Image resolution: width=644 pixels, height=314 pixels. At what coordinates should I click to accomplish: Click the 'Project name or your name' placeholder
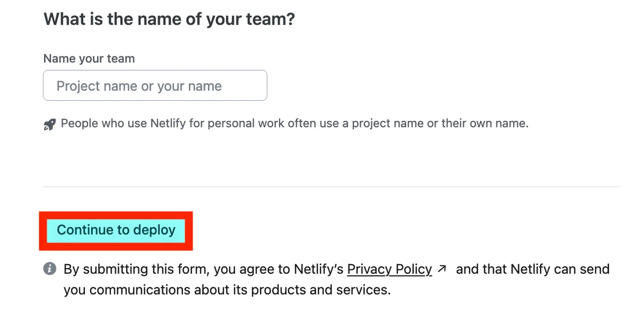click(139, 86)
